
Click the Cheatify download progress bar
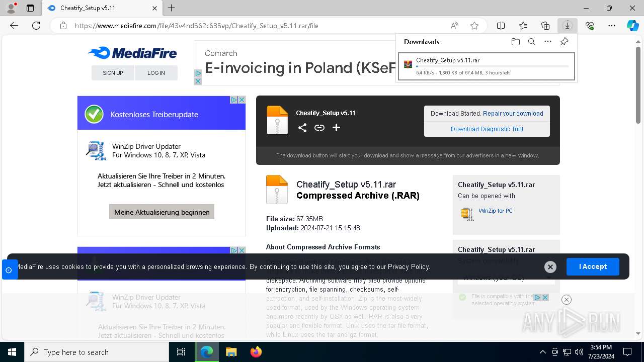493,66
